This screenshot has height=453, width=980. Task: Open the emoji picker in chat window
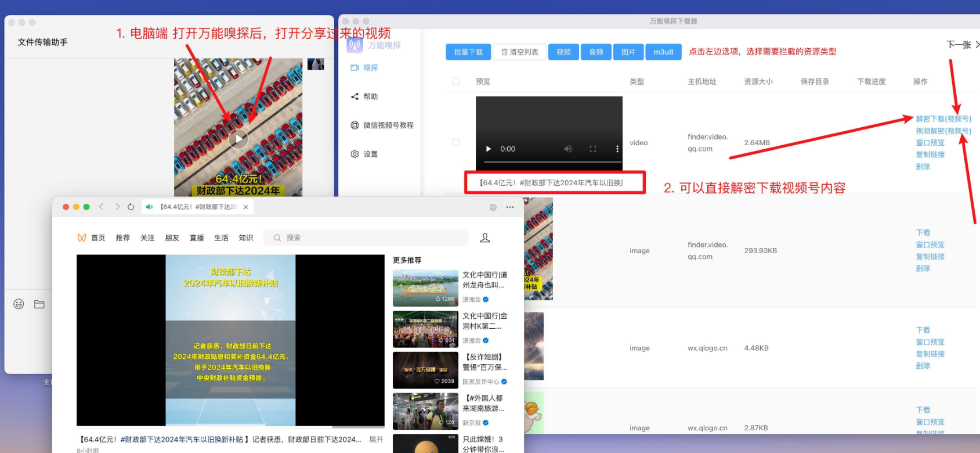(x=19, y=304)
